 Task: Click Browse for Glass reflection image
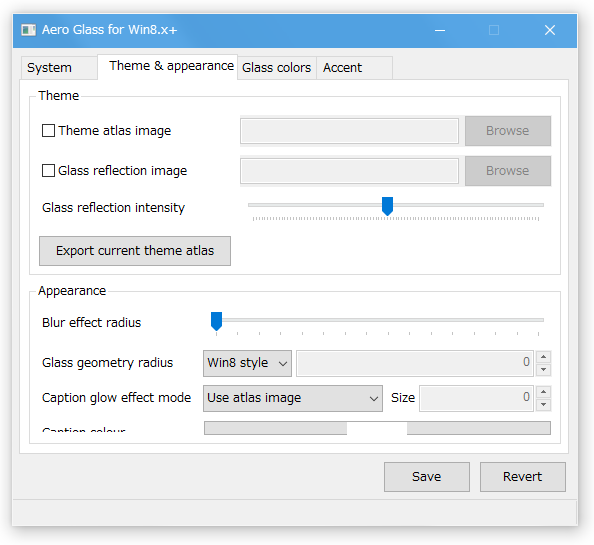click(508, 171)
